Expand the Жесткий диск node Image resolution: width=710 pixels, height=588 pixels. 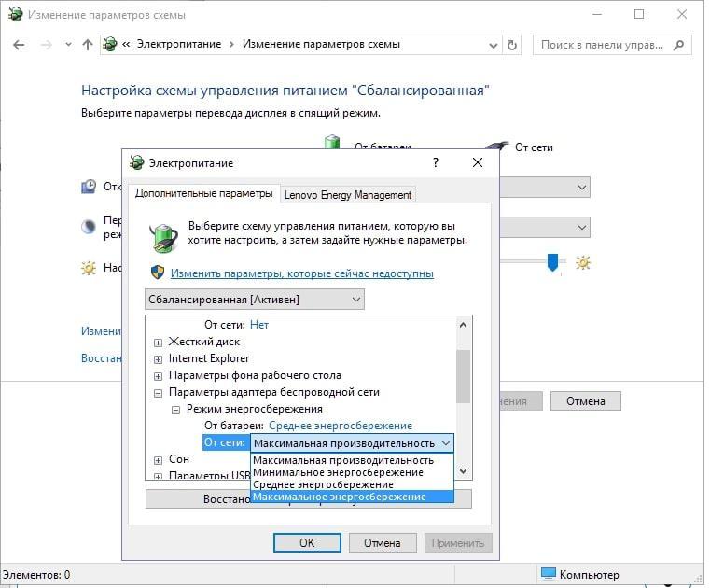(158, 343)
